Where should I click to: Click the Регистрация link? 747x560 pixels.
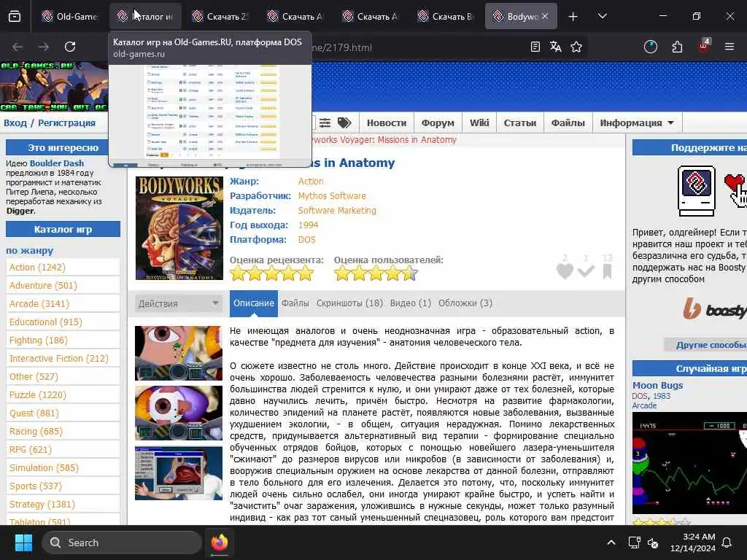point(66,122)
